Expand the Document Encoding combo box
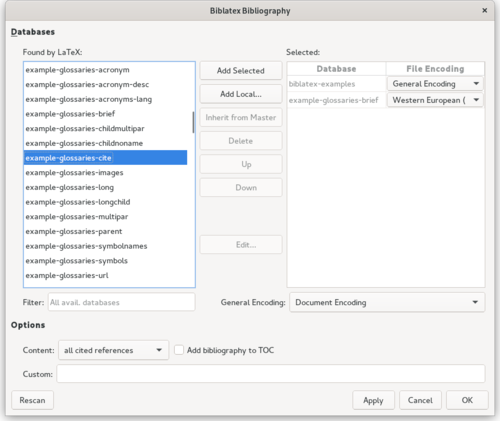This screenshot has width=500, height=421. [x=387, y=302]
